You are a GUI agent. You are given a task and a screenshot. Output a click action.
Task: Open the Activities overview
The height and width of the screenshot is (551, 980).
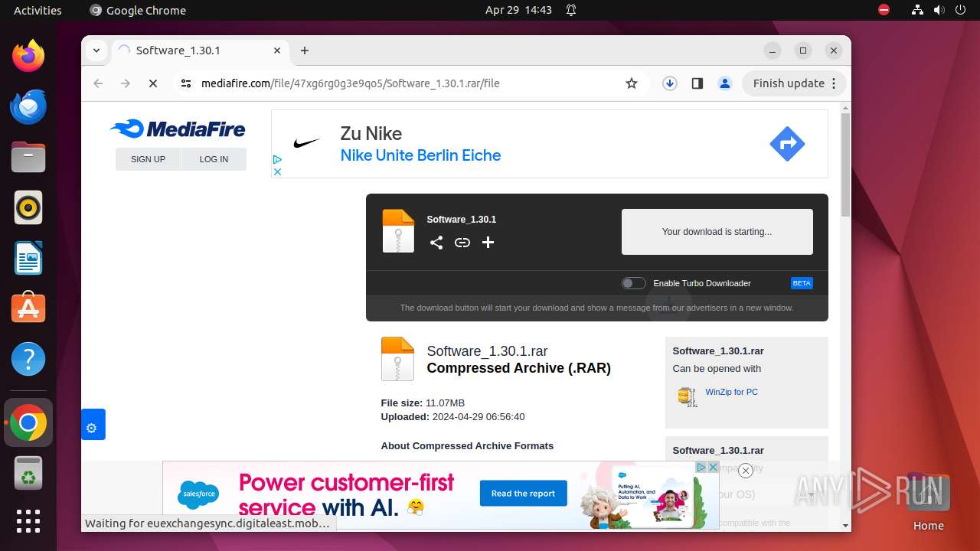[x=38, y=10]
